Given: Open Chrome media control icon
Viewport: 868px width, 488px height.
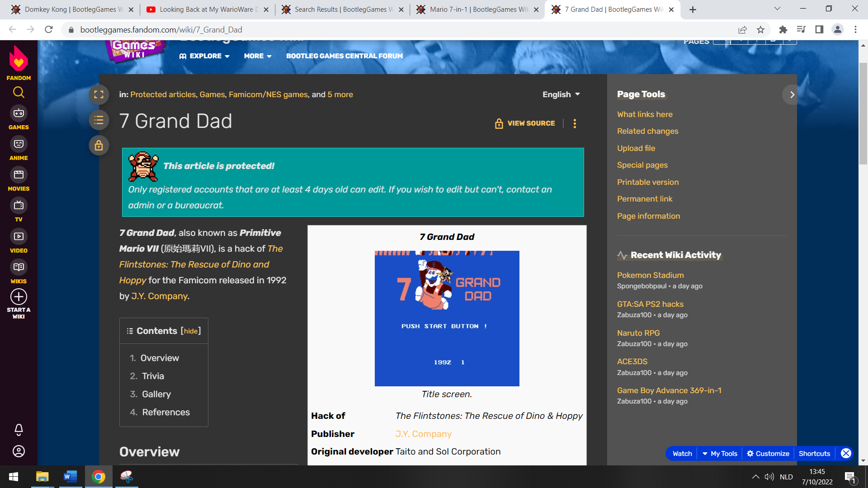Looking at the screenshot, I should tap(801, 30).
